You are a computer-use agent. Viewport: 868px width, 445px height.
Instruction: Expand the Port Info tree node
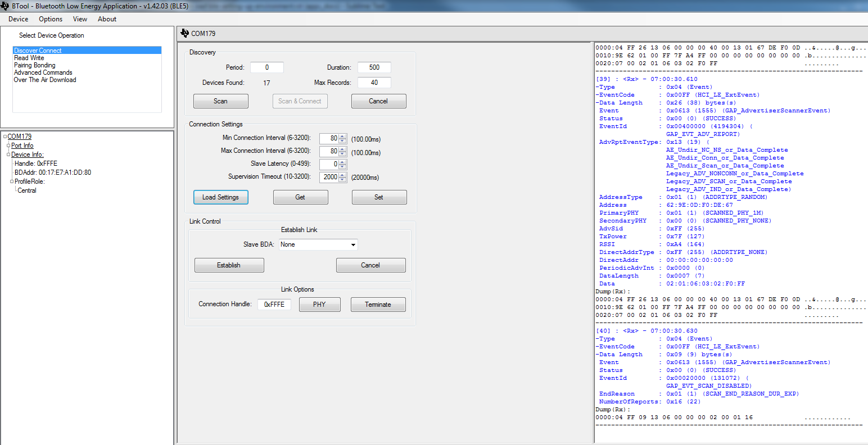click(8, 145)
